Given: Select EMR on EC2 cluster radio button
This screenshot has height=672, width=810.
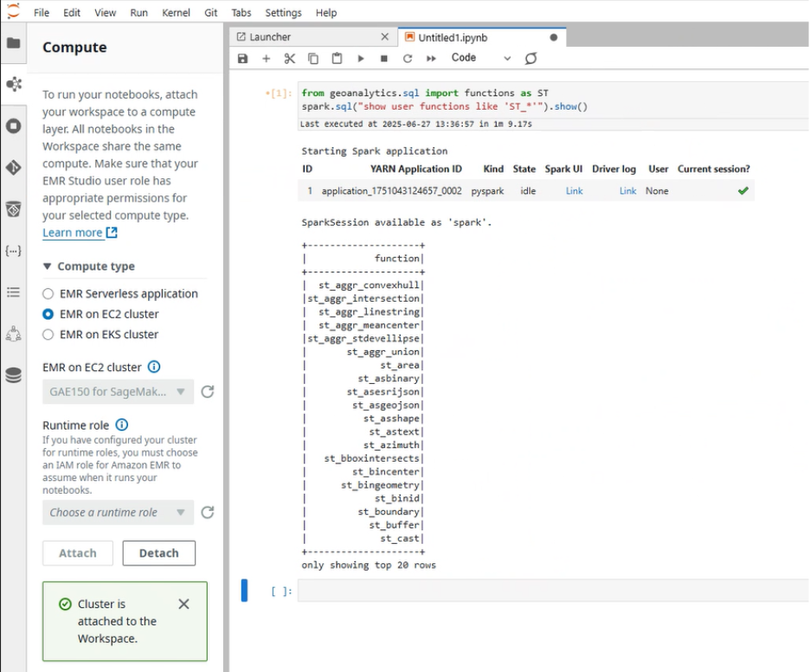Looking at the screenshot, I should [x=48, y=314].
